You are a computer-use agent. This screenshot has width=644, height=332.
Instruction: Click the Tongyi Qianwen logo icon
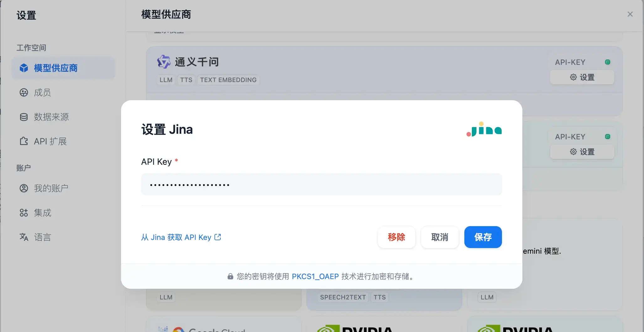click(x=164, y=62)
